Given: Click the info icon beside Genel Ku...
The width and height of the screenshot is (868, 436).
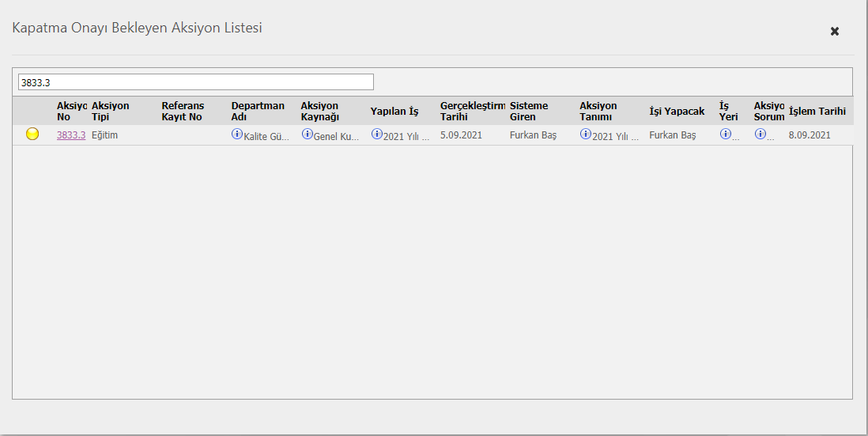Looking at the screenshot, I should 307,135.
